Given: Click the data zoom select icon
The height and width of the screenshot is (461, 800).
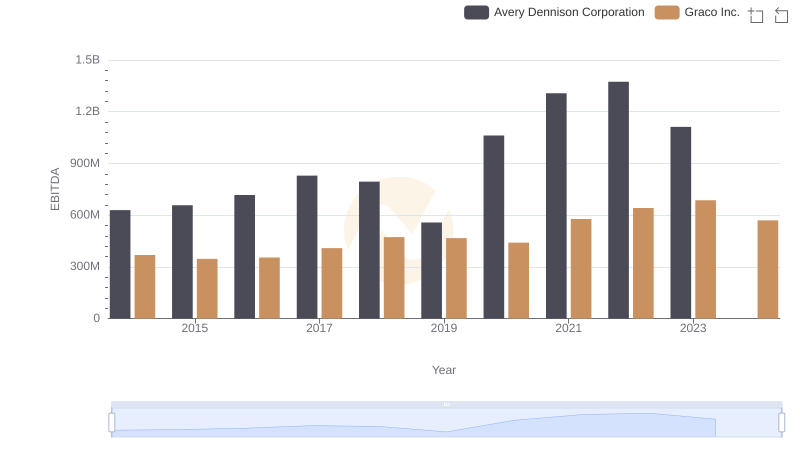Looking at the screenshot, I should coord(756,15).
